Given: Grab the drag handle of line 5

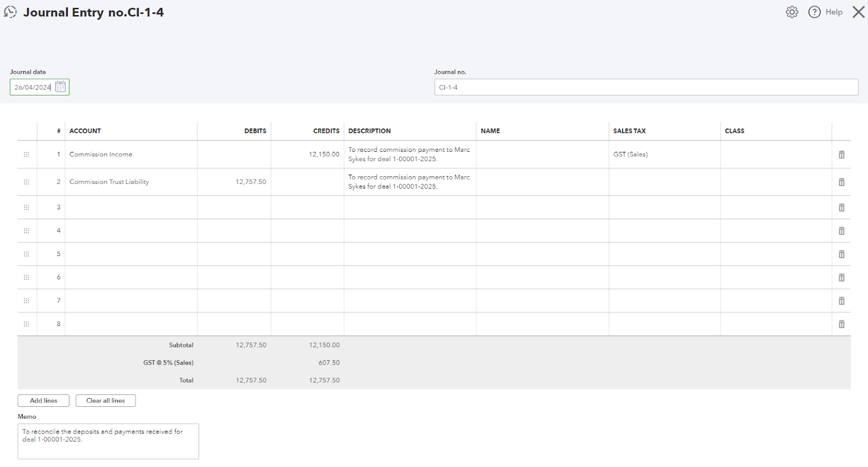Looking at the screenshot, I should click(27, 254).
